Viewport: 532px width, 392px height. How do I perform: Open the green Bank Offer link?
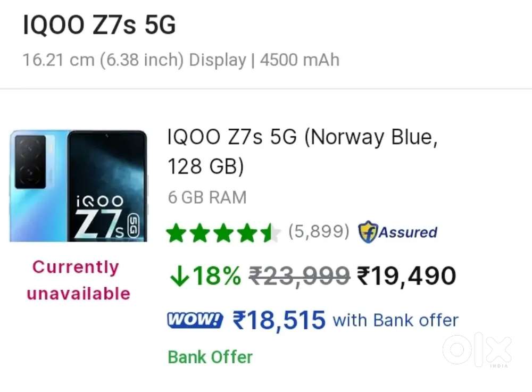210,357
